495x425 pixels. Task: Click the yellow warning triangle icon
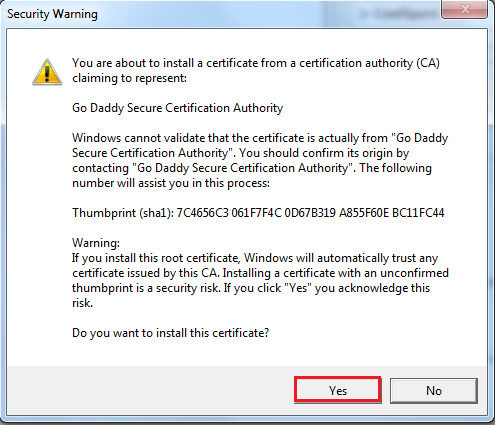(x=47, y=72)
